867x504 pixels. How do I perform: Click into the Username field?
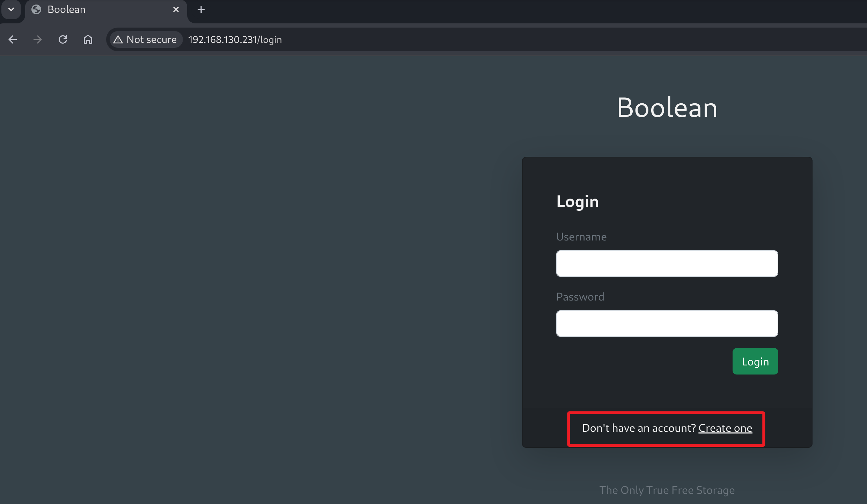coord(667,264)
